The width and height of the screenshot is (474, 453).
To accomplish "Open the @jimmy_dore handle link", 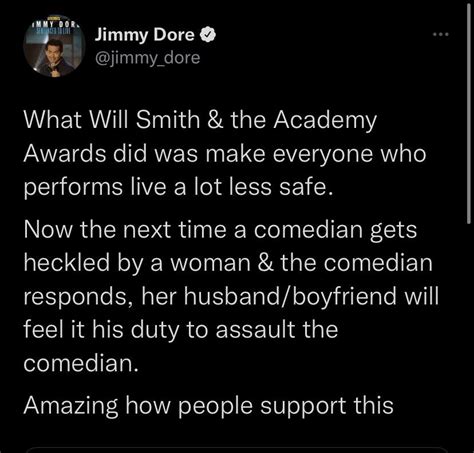I will (147, 58).
